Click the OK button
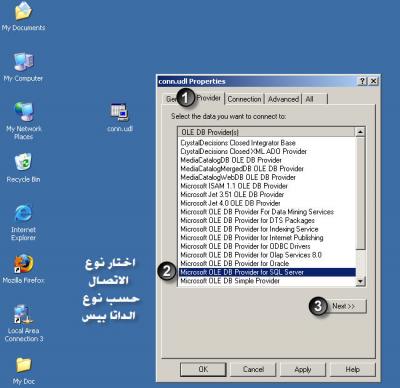This screenshot has width=400, height=388. coord(203,369)
